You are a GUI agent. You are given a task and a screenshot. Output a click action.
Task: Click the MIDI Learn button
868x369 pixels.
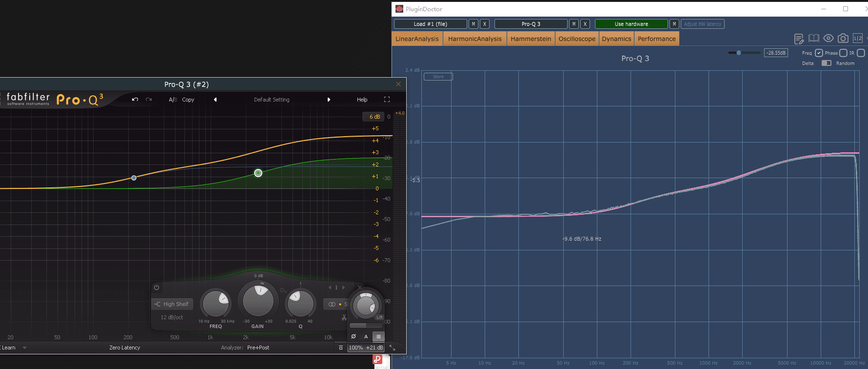[8, 348]
